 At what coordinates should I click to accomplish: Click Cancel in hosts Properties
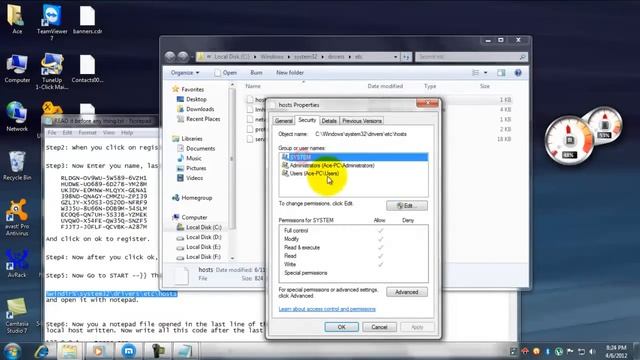pos(379,327)
